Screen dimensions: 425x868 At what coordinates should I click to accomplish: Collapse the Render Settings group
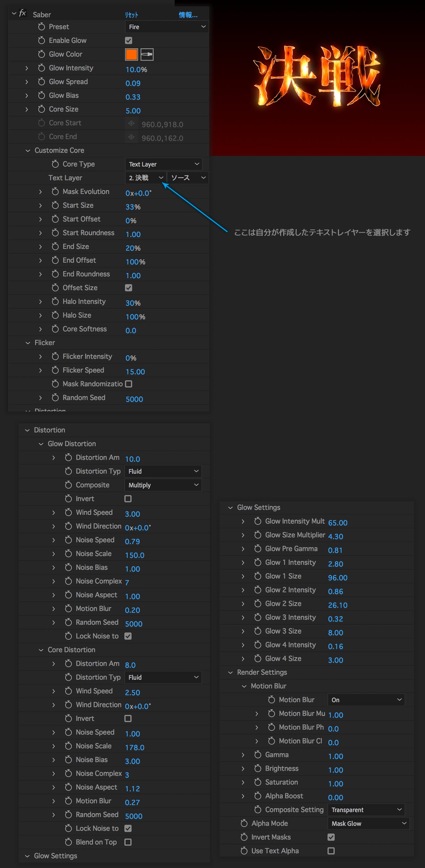pyautogui.click(x=230, y=672)
